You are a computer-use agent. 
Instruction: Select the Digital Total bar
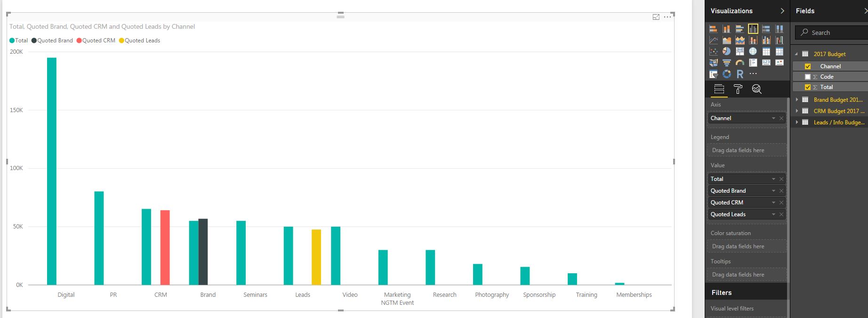click(52, 171)
